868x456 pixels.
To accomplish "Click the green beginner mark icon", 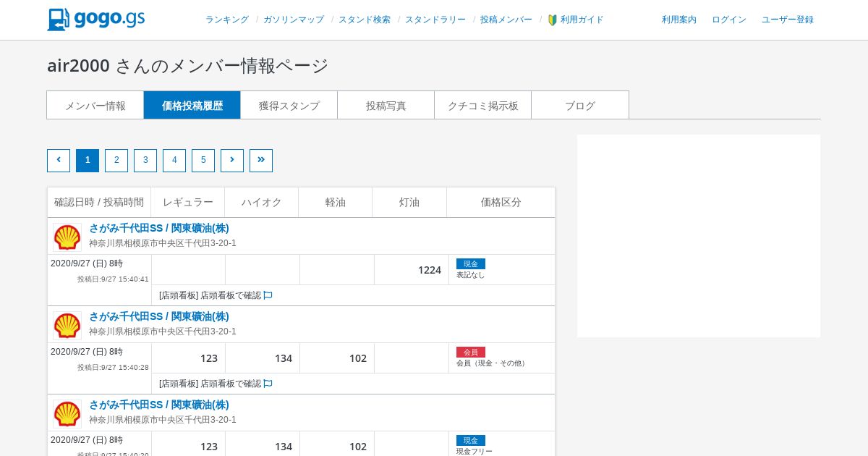I will (553, 20).
